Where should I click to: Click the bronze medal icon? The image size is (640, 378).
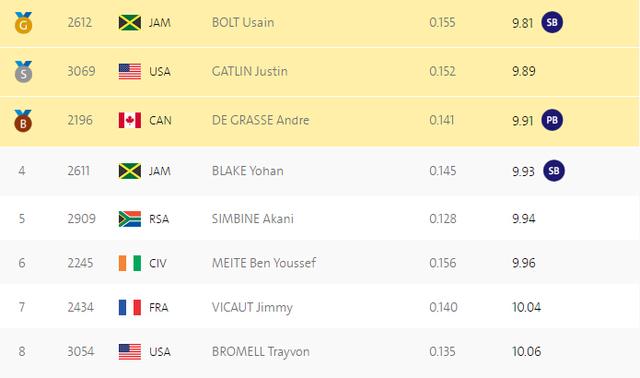click(x=23, y=121)
